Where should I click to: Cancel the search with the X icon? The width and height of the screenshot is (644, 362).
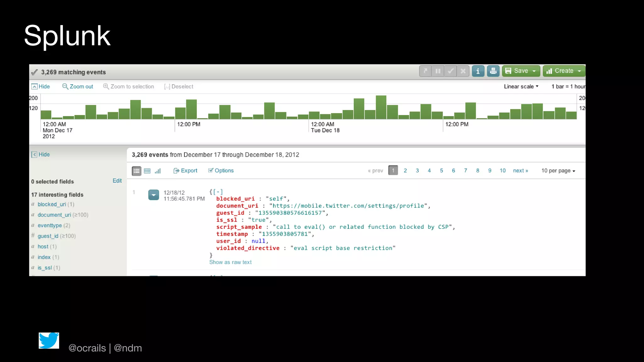(x=463, y=71)
